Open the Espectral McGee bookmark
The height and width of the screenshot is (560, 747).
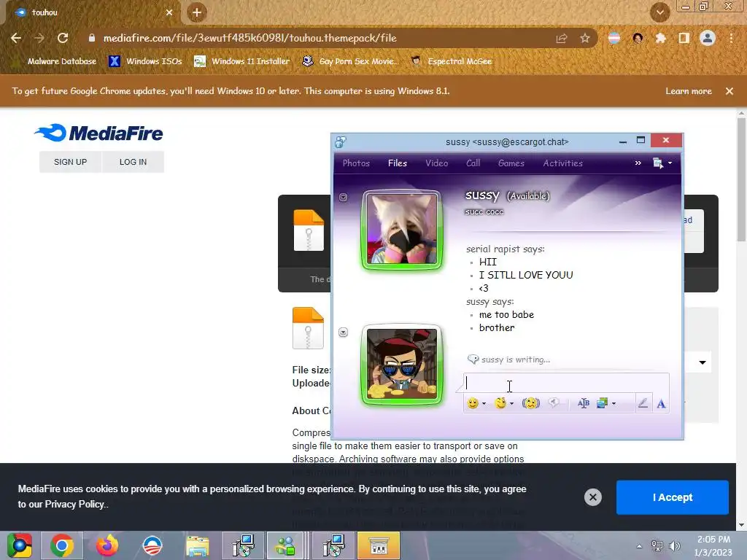click(x=451, y=61)
